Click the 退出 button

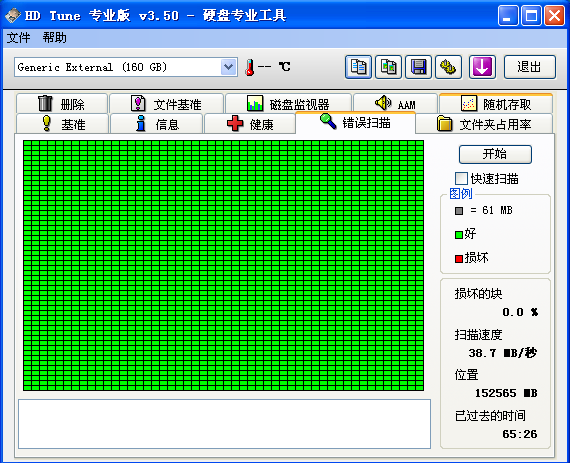[x=530, y=67]
